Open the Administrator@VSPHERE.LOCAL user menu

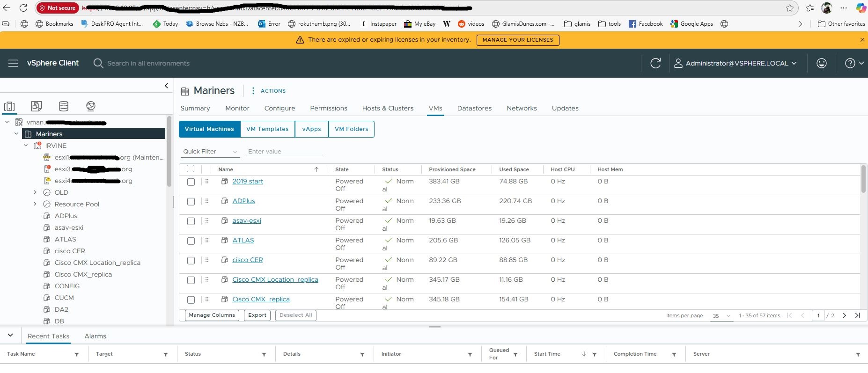click(x=735, y=63)
